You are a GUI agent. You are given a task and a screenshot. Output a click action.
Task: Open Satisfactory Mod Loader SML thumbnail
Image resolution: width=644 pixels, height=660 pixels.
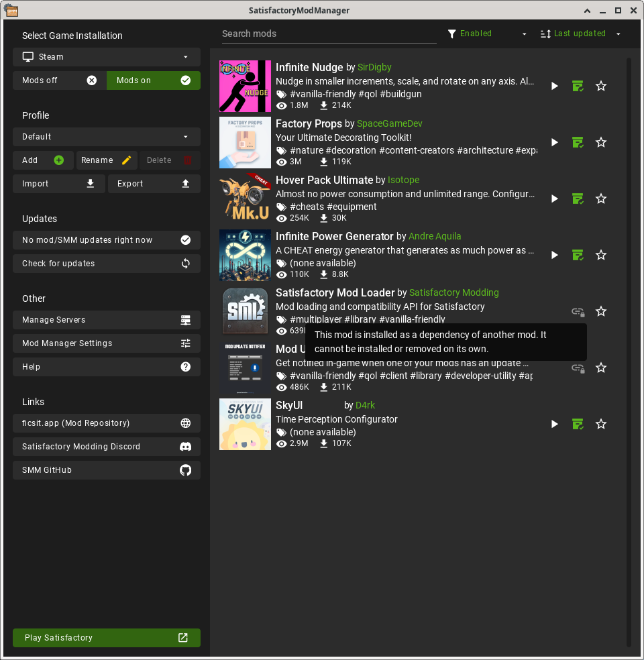click(x=245, y=311)
